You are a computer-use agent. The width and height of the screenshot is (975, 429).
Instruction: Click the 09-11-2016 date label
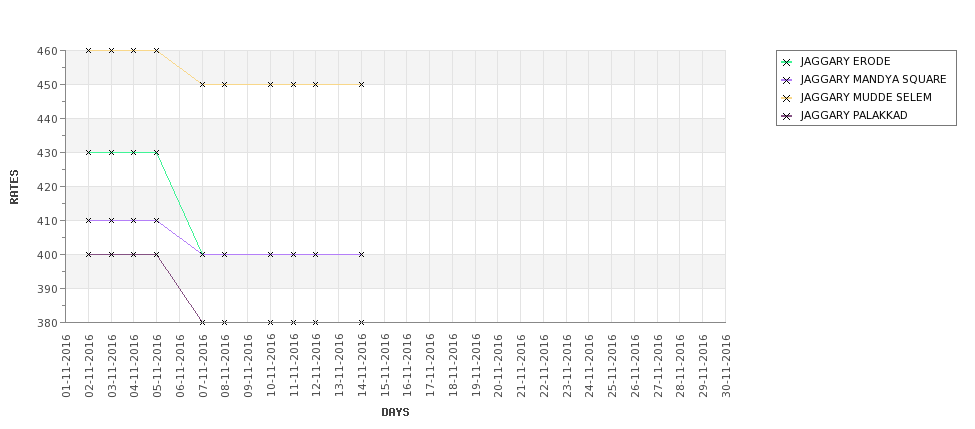[247, 366]
